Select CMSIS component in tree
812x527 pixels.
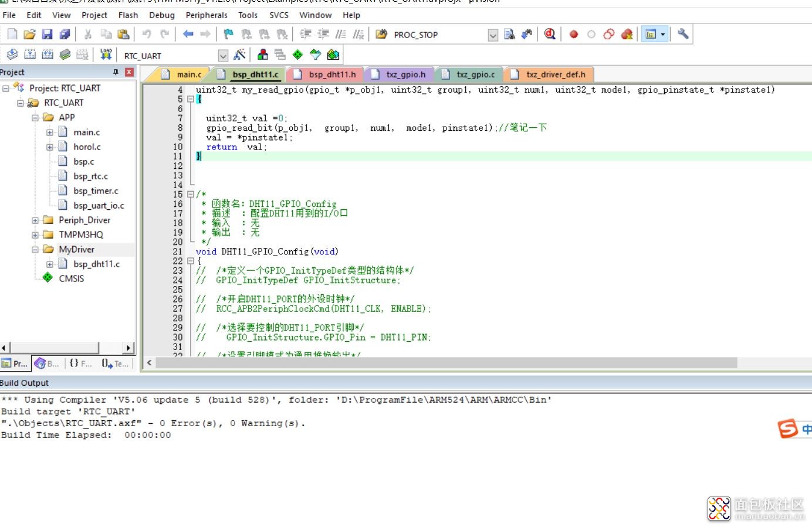click(x=71, y=278)
